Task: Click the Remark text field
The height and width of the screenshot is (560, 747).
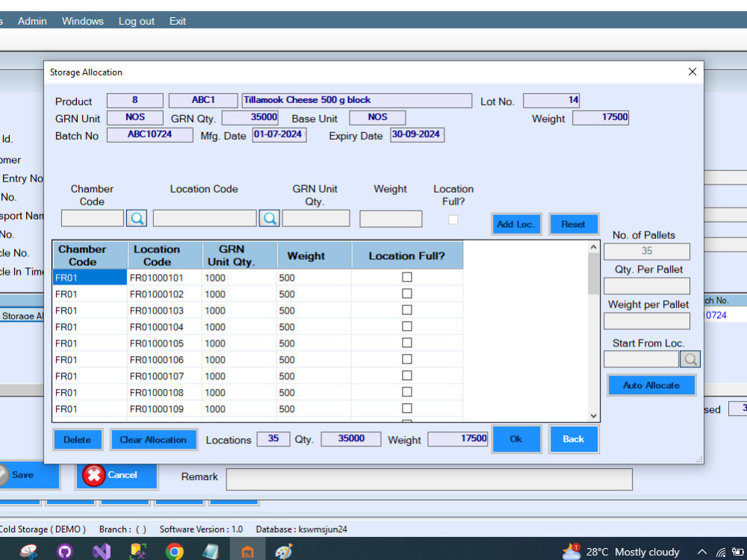Action: [430, 479]
